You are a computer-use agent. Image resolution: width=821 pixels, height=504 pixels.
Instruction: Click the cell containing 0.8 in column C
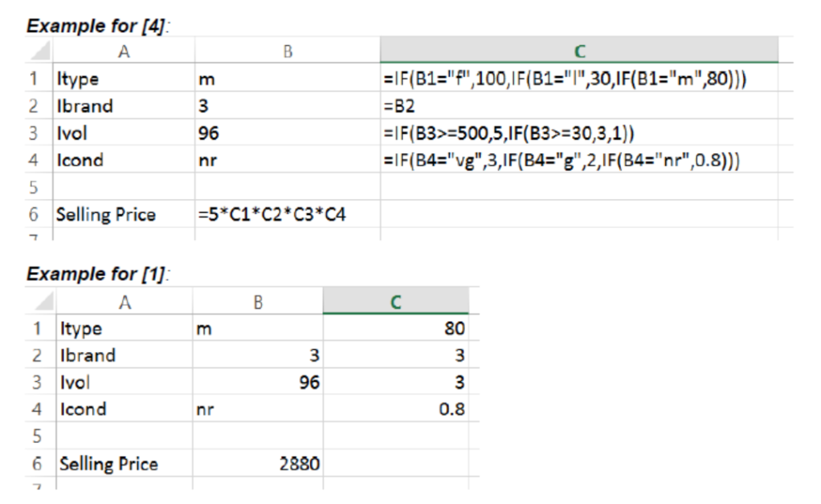tap(397, 409)
